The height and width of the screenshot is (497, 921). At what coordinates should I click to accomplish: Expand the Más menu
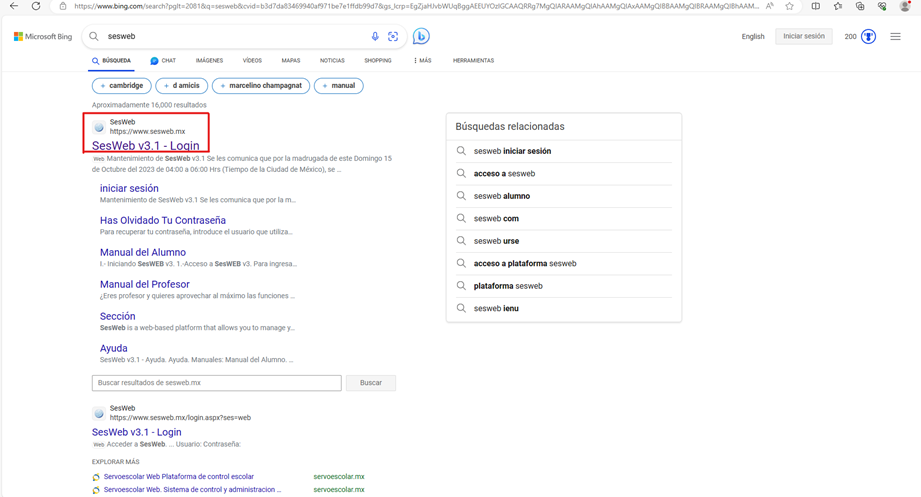422,61
